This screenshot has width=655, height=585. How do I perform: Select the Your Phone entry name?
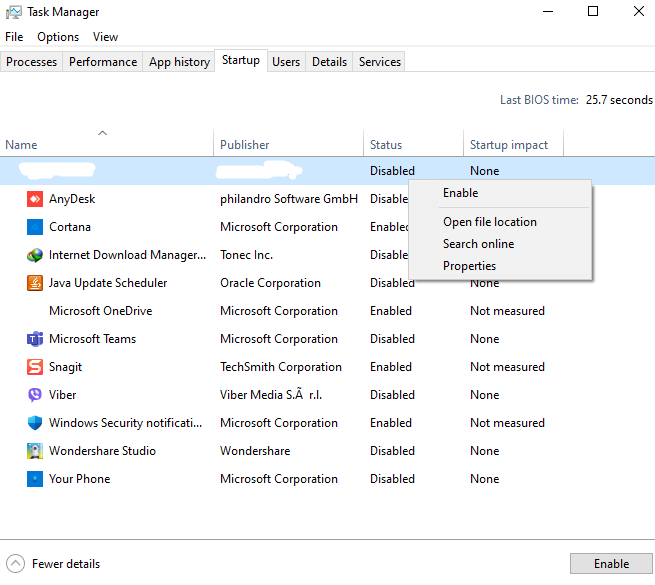click(x=79, y=479)
